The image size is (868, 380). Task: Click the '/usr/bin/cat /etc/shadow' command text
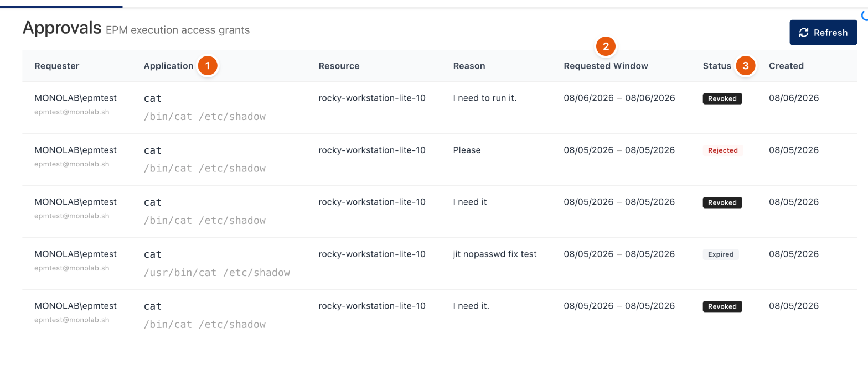217,273
